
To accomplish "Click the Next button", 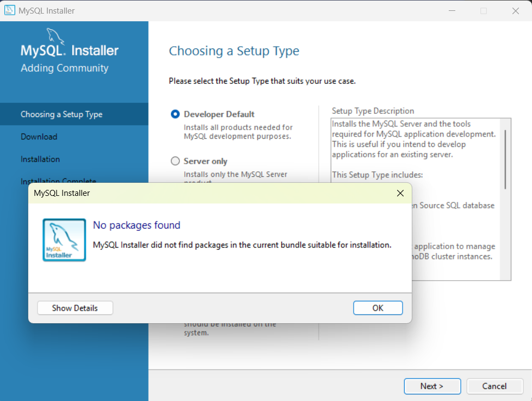I will (x=432, y=386).
